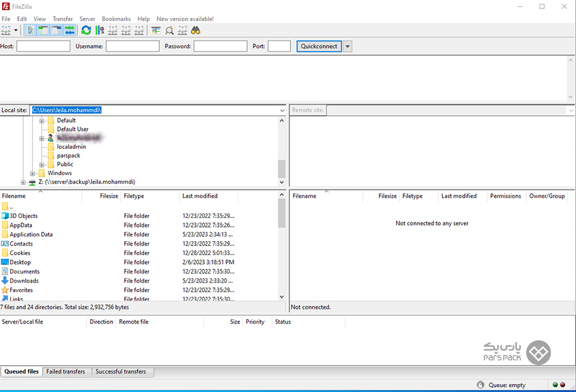
Task: Open the Transfer menu
Action: [x=63, y=19]
